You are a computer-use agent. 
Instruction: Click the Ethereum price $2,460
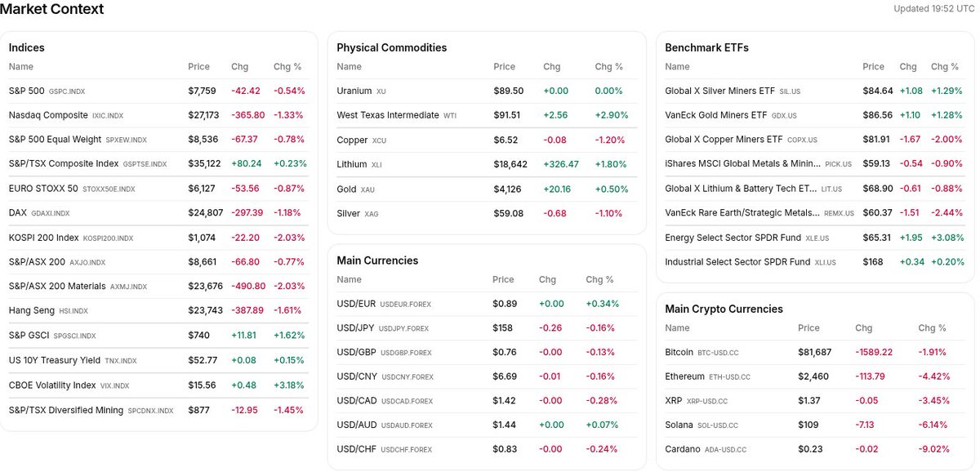pyautogui.click(x=812, y=376)
